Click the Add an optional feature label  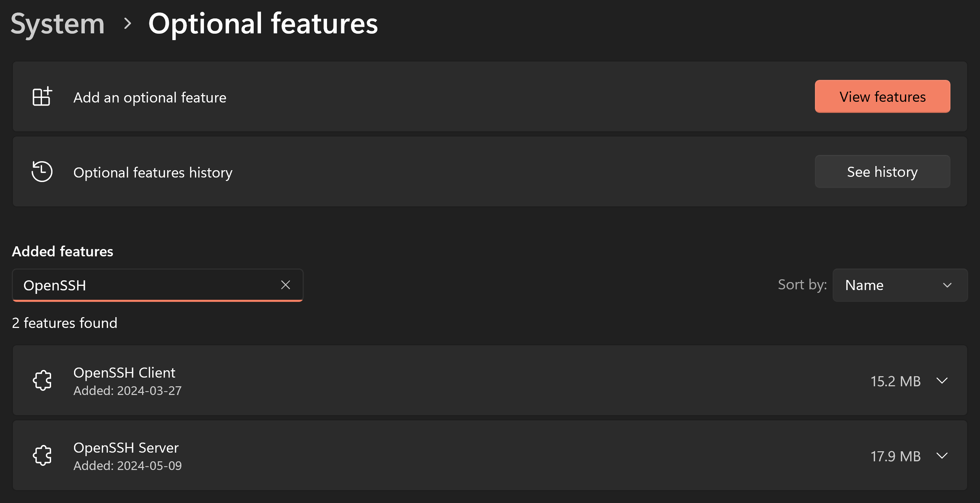(149, 97)
